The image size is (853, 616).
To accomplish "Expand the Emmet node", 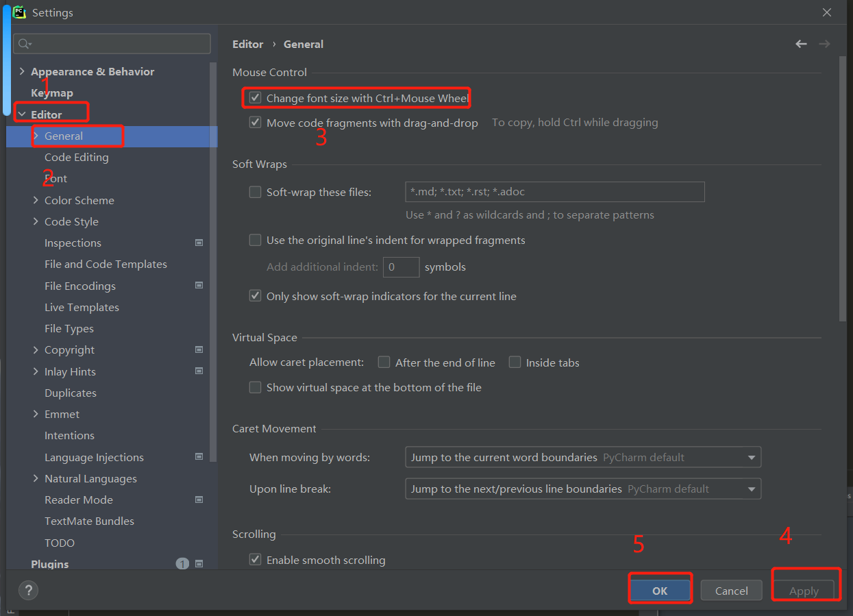I will [36, 414].
